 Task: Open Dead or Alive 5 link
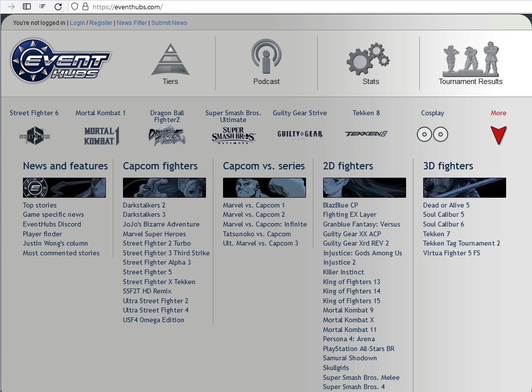(447, 206)
